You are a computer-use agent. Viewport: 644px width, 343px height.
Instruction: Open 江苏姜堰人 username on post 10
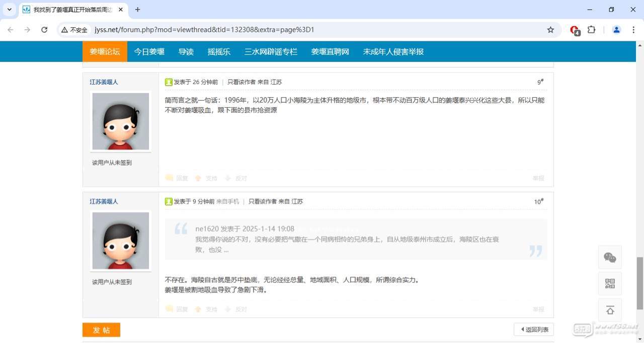click(x=104, y=201)
